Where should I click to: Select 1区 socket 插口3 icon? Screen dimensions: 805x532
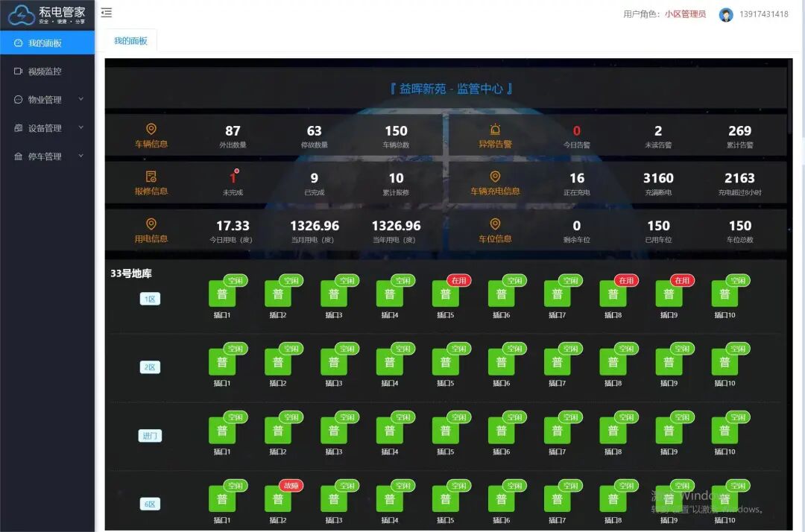pos(334,294)
